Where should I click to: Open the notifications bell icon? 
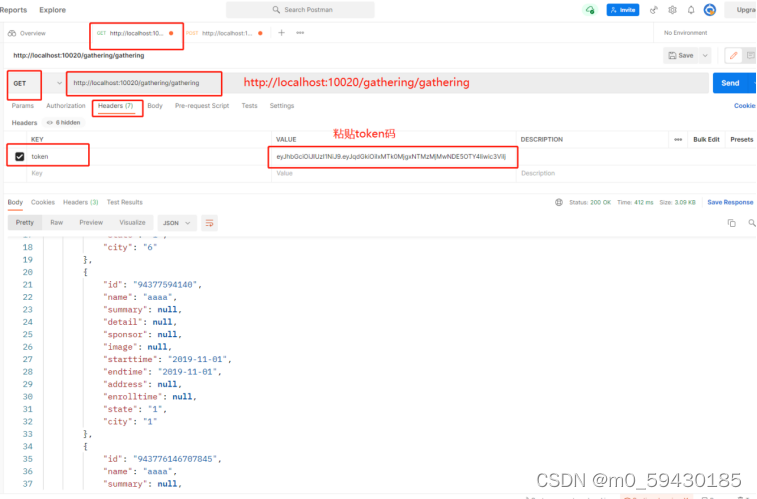click(691, 10)
